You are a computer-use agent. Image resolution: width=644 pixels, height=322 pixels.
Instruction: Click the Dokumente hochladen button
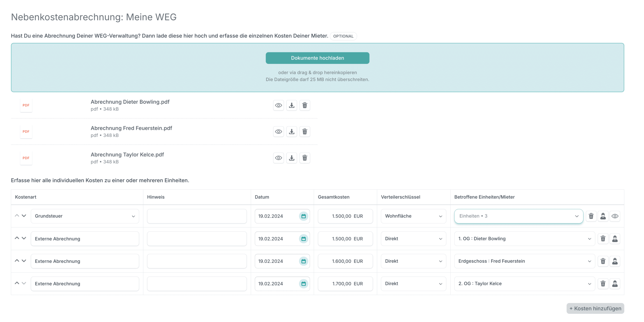[x=317, y=58]
